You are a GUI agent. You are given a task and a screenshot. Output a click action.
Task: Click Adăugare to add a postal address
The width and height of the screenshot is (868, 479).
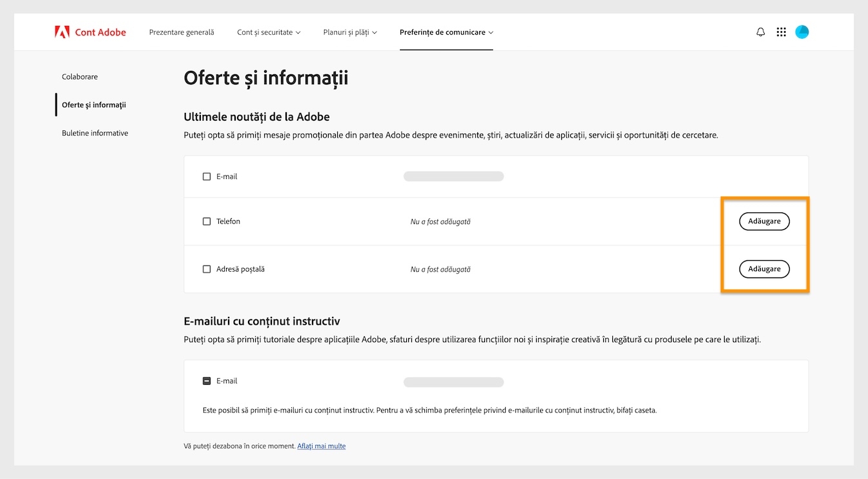[x=764, y=269]
